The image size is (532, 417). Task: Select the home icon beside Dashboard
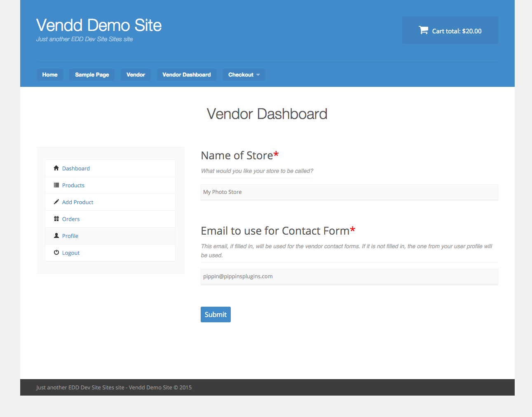pyautogui.click(x=56, y=168)
